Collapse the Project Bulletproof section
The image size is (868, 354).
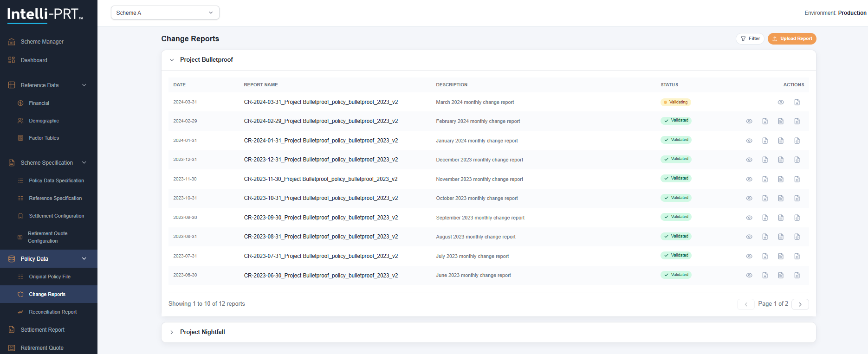point(172,60)
